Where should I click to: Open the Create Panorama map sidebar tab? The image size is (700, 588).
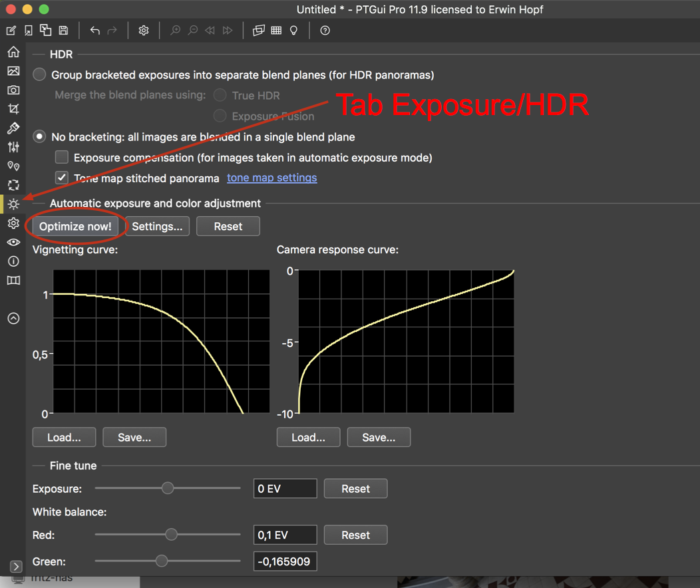point(13,280)
